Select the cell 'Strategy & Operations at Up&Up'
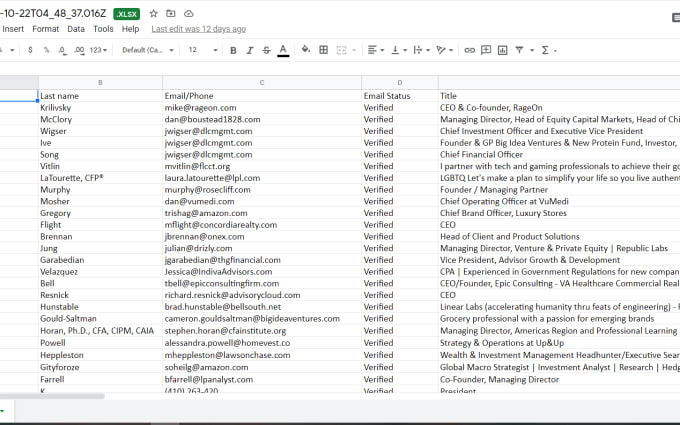The width and height of the screenshot is (680, 425). click(559, 343)
